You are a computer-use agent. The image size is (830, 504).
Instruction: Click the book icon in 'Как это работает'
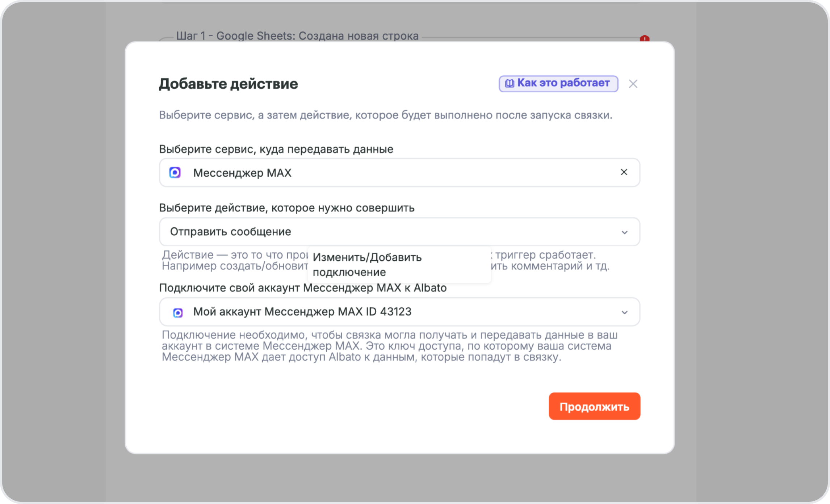point(510,84)
